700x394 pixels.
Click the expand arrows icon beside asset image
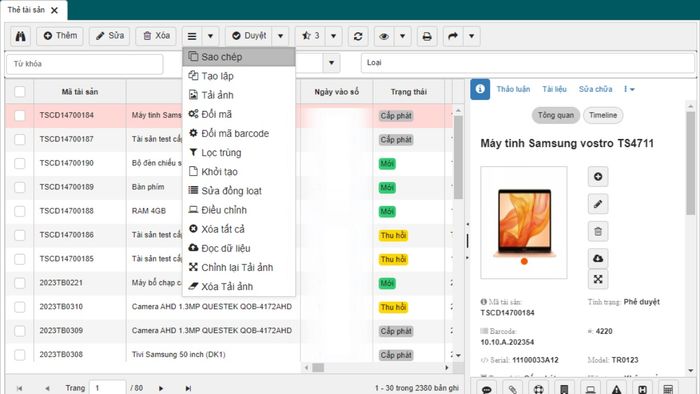(x=598, y=279)
